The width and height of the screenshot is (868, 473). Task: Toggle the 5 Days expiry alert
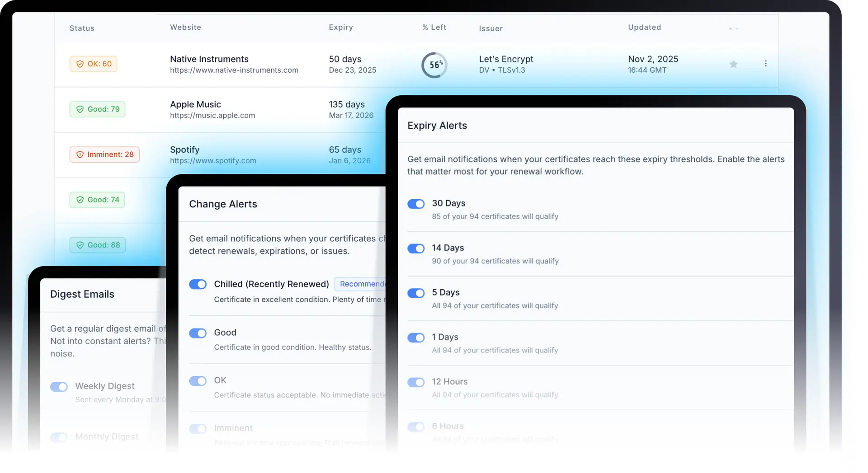tap(416, 293)
